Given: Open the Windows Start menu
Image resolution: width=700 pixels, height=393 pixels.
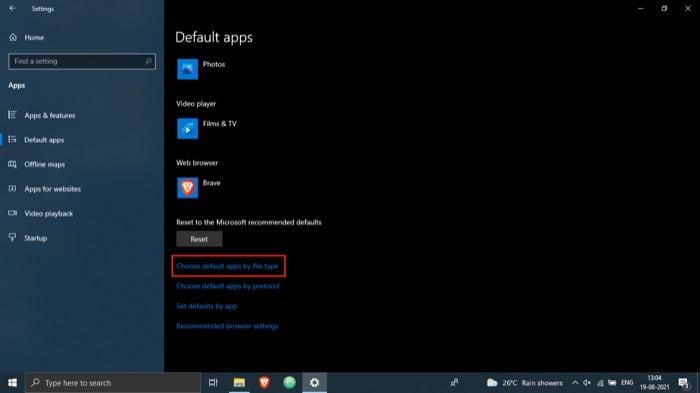Looking at the screenshot, I should [x=12, y=383].
